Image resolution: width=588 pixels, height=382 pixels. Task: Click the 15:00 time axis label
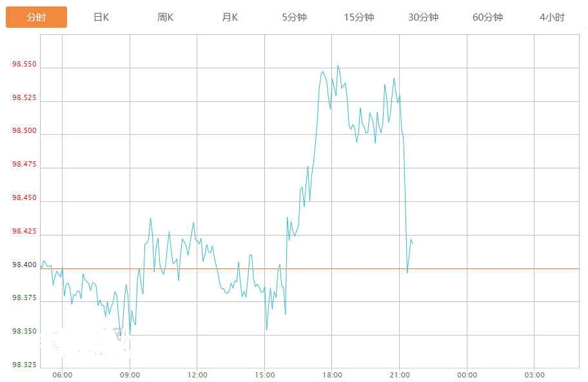click(x=265, y=375)
